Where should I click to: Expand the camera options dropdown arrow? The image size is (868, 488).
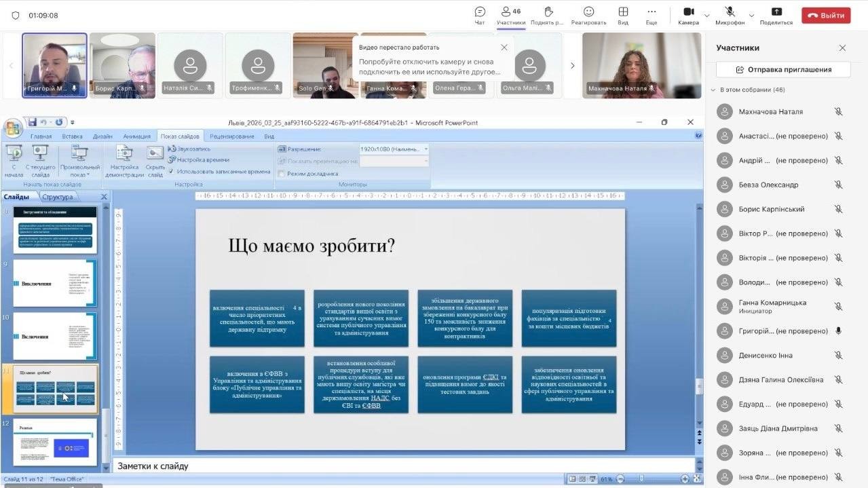pyautogui.click(x=706, y=15)
